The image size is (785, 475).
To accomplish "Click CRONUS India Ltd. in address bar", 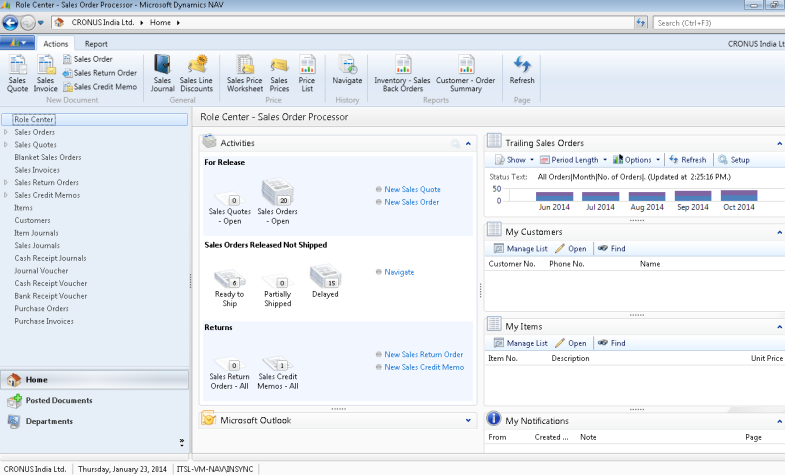I will click(x=103, y=23).
